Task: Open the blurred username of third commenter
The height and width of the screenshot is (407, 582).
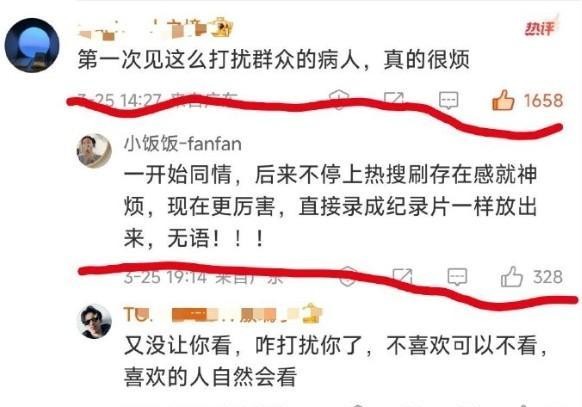Action: tap(223, 314)
